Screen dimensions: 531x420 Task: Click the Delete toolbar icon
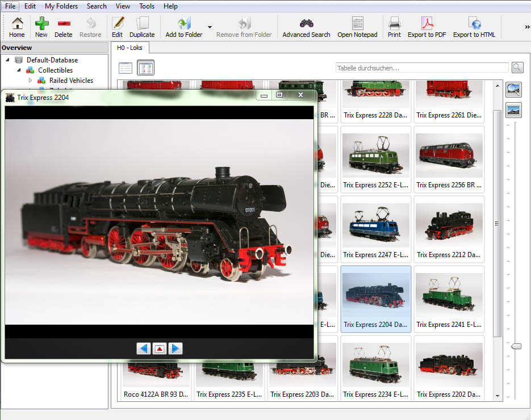[x=64, y=27]
